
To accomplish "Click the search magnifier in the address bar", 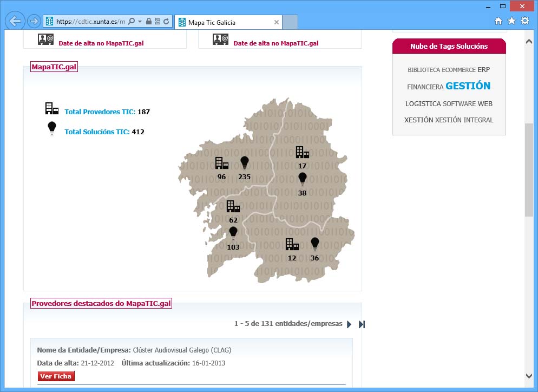I will 131,21.
